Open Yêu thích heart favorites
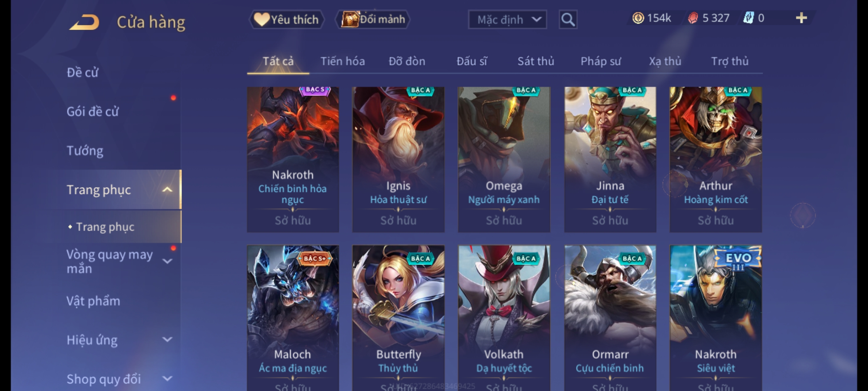The width and height of the screenshot is (868, 391). [286, 20]
